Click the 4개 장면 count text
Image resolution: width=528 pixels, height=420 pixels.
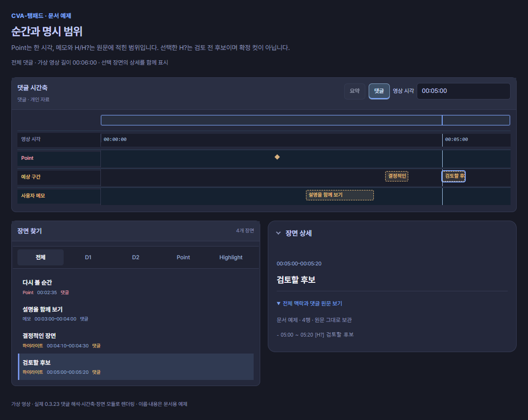tap(245, 231)
